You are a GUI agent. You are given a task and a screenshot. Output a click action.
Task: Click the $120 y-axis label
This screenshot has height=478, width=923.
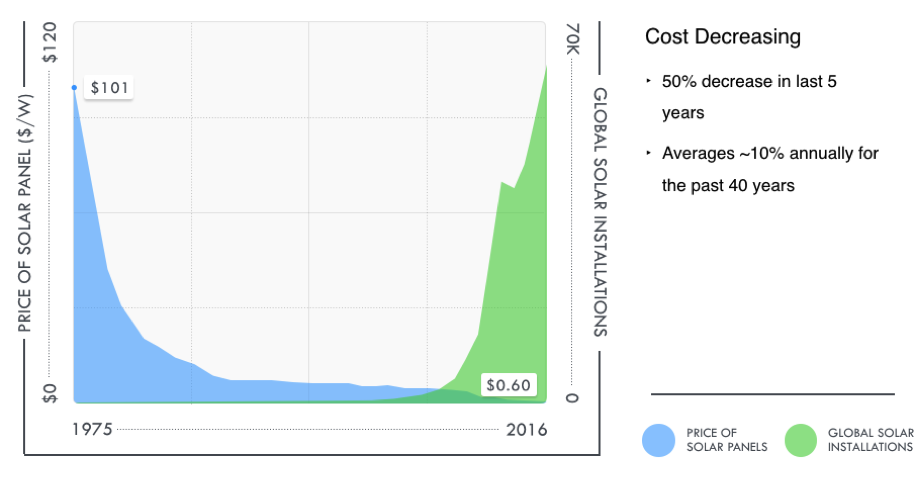coord(51,42)
